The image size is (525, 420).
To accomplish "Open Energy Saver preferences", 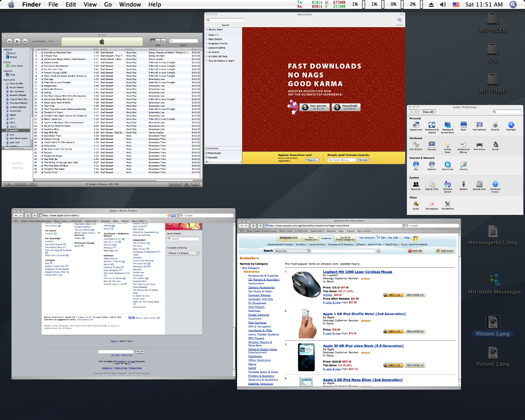I will [447, 145].
